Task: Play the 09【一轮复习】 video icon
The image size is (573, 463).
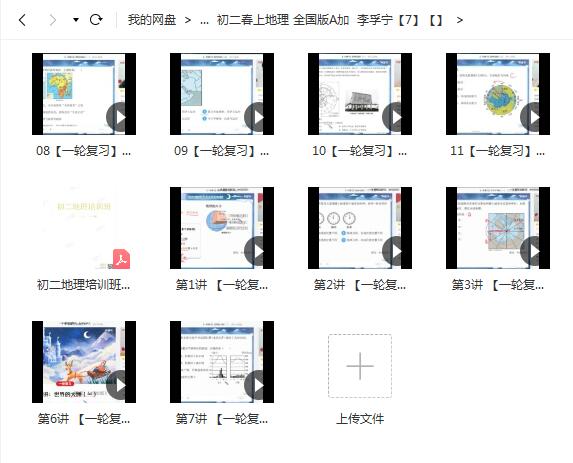Action: tap(258, 118)
